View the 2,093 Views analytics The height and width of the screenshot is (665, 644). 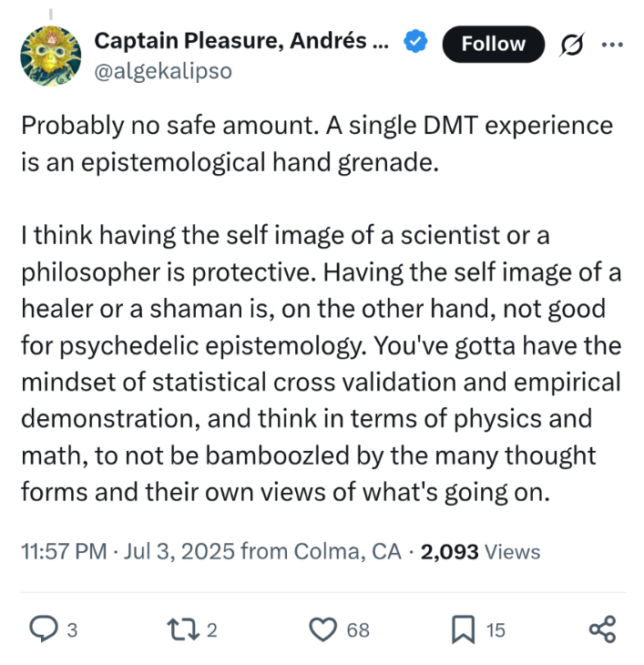pos(480,552)
